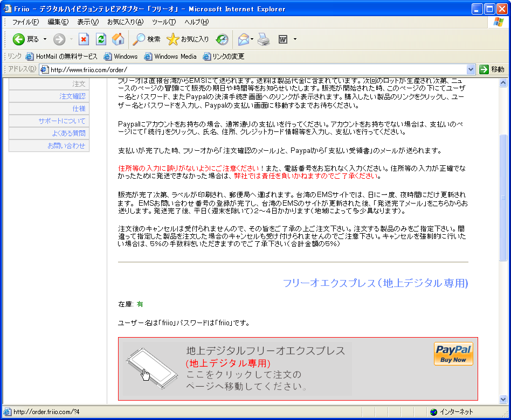Minimize the Internet Explorer window

pos(477,9)
